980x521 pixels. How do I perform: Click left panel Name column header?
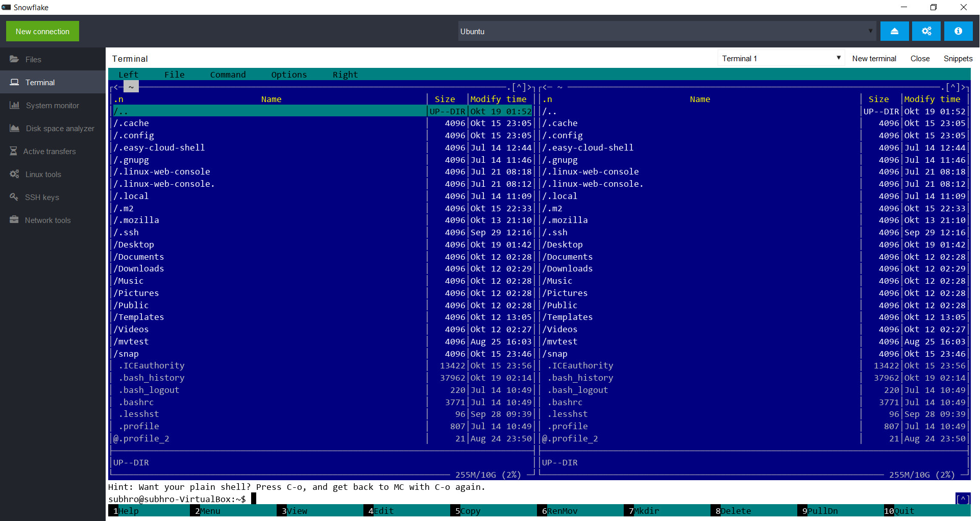(x=272, y=100)
